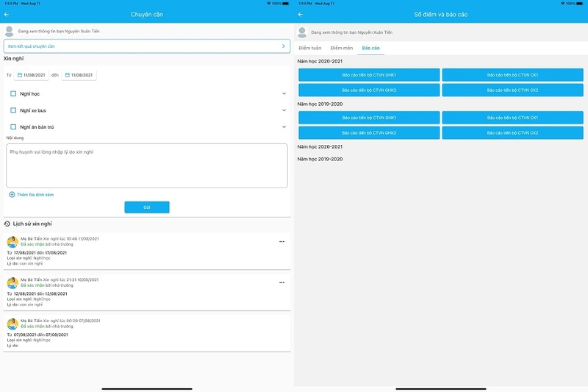
Task: Tick the Nghỉ học checkbox
Action: click(13, 94)
